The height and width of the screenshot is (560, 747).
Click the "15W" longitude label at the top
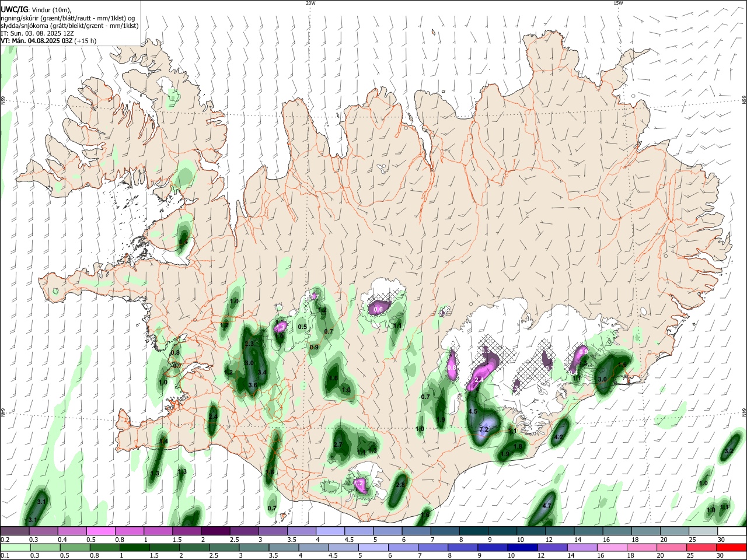pos(618,3)
